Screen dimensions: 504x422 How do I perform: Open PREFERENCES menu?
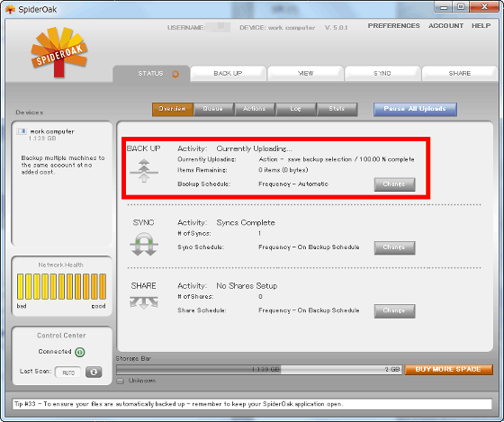pyautogui.click(x=394, y=26)
